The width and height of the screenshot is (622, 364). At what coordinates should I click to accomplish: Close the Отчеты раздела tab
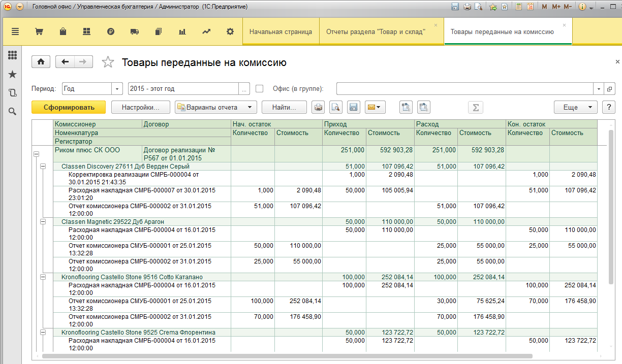pos(436,24)
